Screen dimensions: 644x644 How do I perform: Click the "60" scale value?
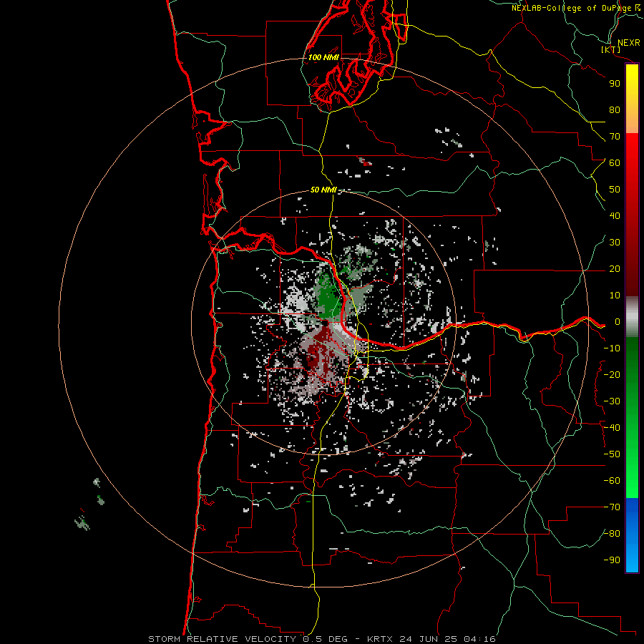[x=615, y=163]
